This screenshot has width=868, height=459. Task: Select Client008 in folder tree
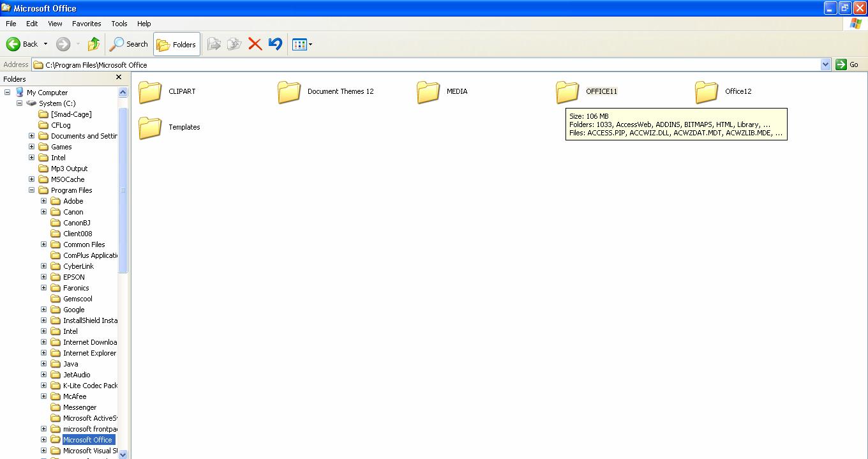77,234
